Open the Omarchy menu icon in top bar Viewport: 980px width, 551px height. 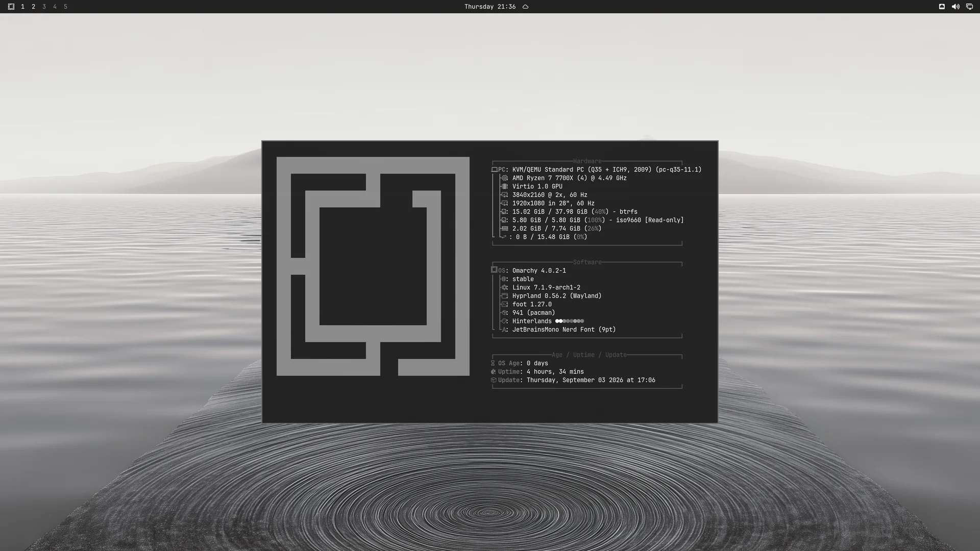pos(11,7)
